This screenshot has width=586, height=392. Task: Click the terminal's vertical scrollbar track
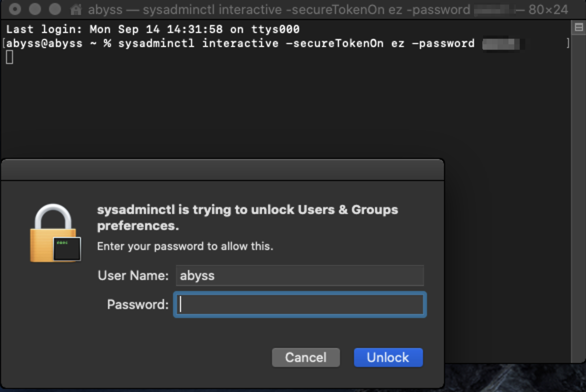pos(578,194)
